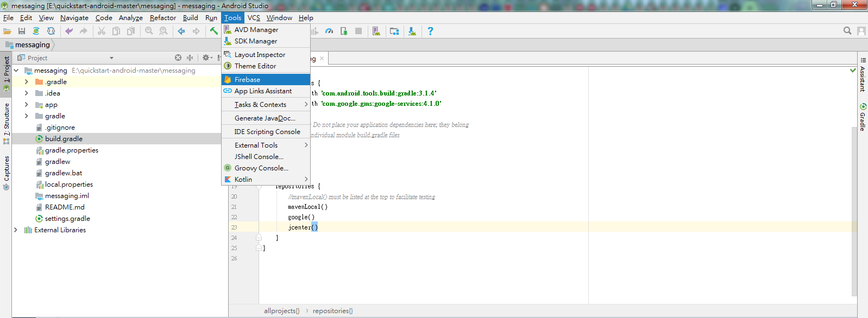Open Kotlin submenu

(266, 180)
